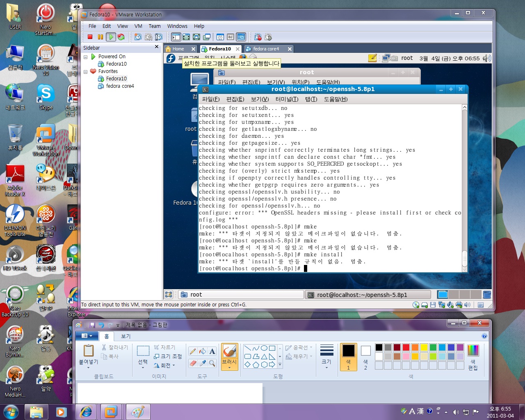The width and height of the screenshot is (525, 420).
Task: Select the Text tool in Paint
Action: (x=212, y=351)
